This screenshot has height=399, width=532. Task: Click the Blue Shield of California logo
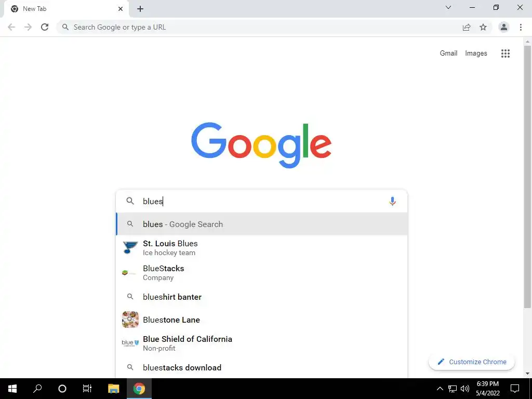pyautogui.click(x=130, y=343)
